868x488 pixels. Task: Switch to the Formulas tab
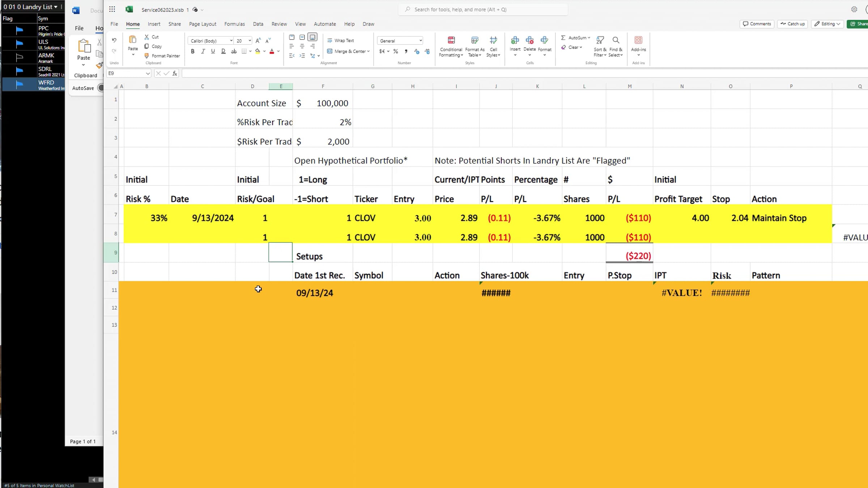click(x=234, y=24)
